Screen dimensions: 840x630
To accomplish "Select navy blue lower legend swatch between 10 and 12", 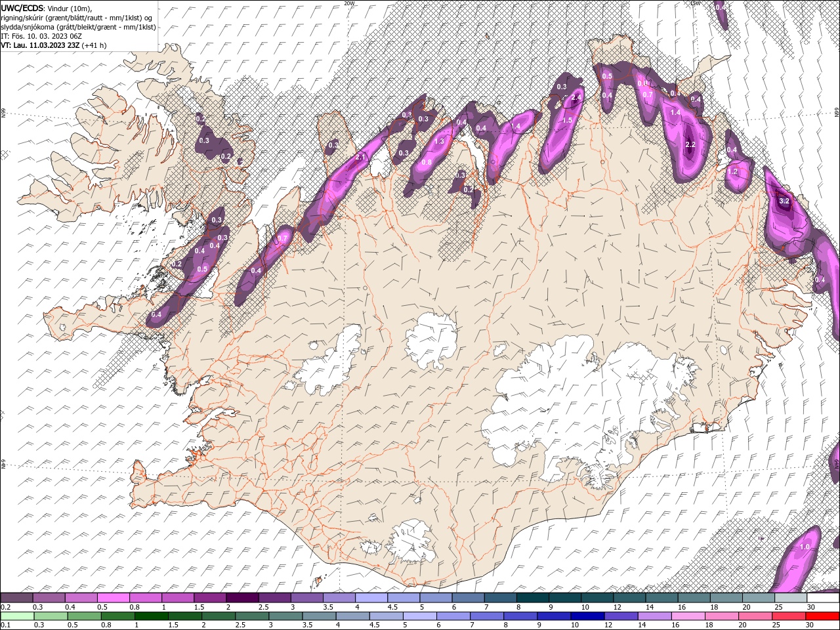I will [x=587, y=616].
